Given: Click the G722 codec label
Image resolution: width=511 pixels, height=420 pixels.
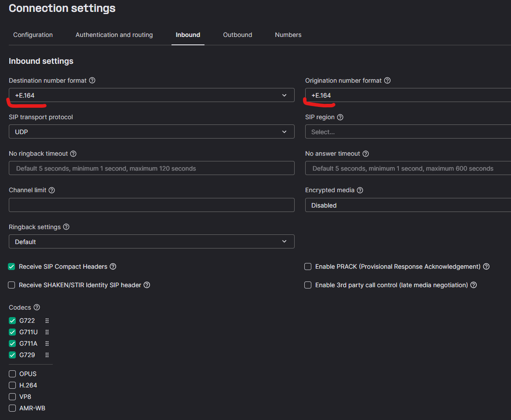Looking at the screenshot, I should pos(27,321).
